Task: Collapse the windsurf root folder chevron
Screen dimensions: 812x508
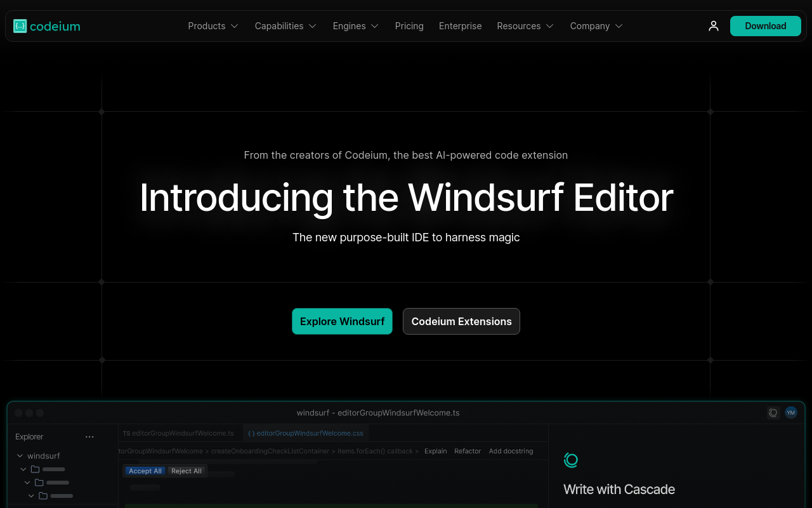Action: click(x=20, y=456)
